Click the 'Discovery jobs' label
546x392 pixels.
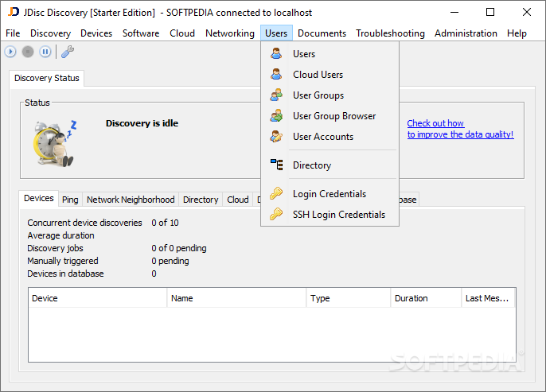point(56,248)
